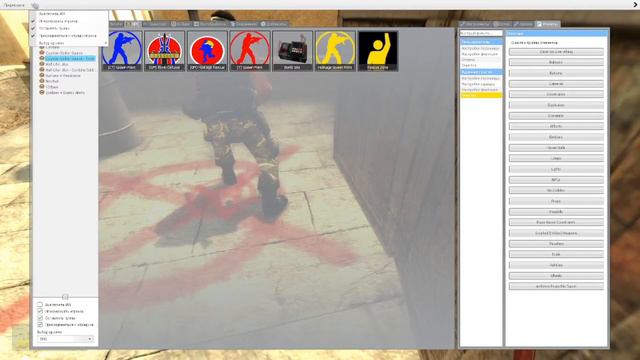Toggle Оставлять трупы in the dropdown menu
640x360 pixels.
68,28
